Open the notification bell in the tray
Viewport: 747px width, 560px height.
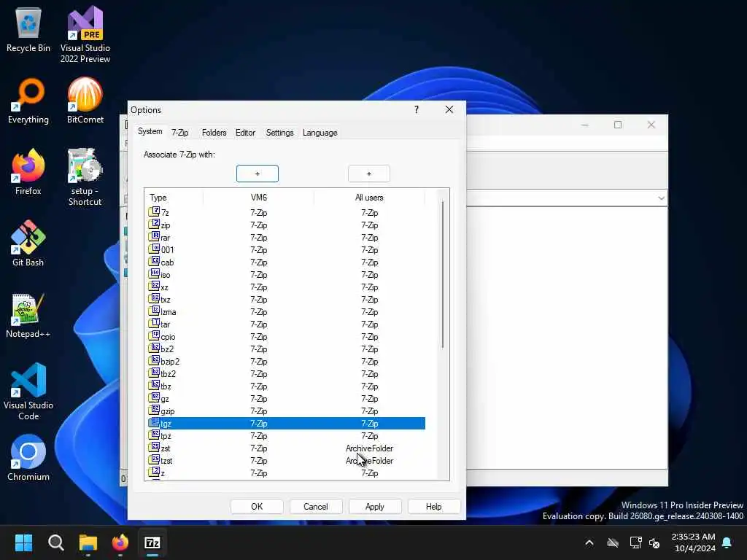point(727,542)
